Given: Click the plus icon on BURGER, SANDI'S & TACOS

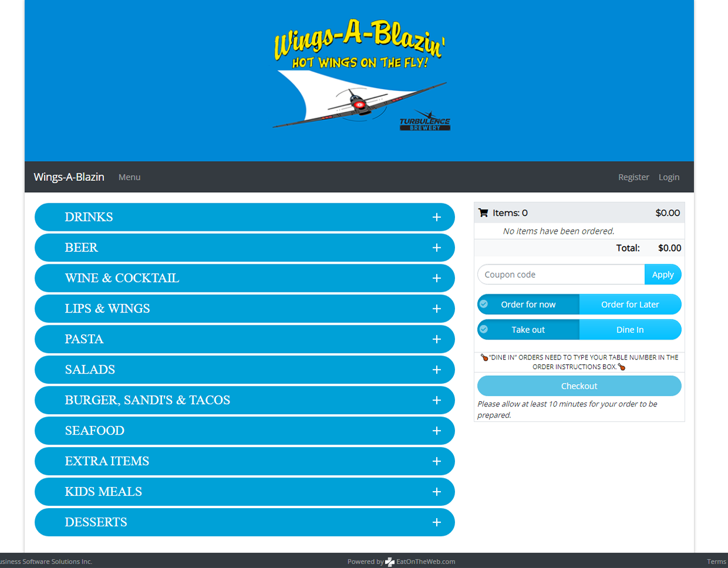Looking at the screenshot, I should 437,401.
